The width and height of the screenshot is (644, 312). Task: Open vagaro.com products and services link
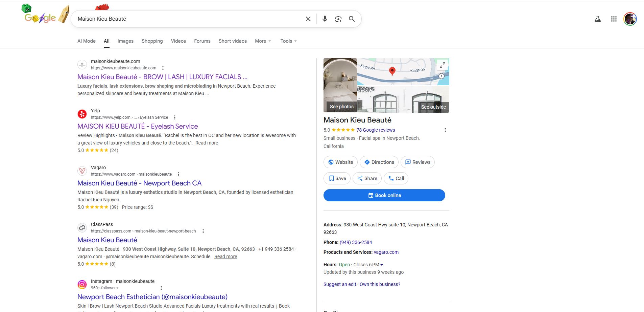click(x=386, y=252)
